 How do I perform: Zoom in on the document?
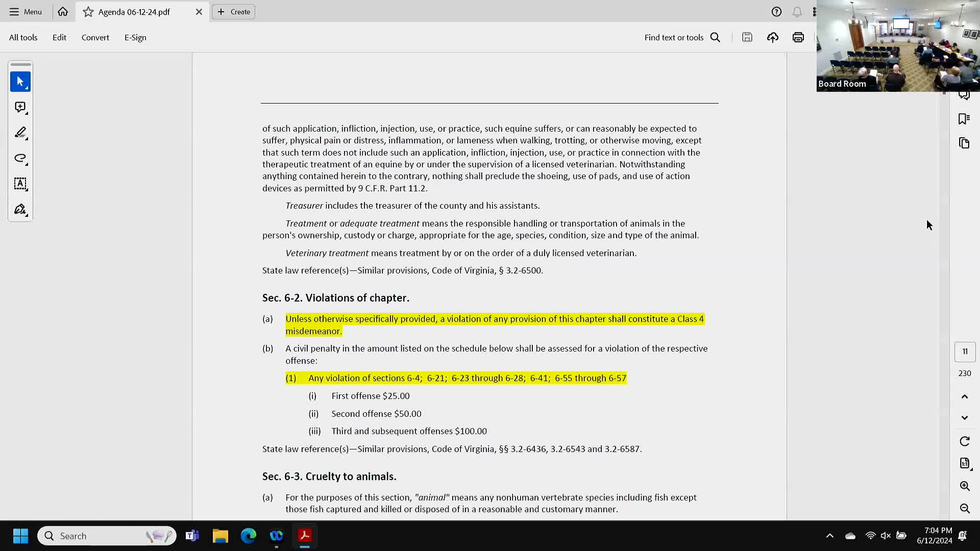click(x=964, y=486)
